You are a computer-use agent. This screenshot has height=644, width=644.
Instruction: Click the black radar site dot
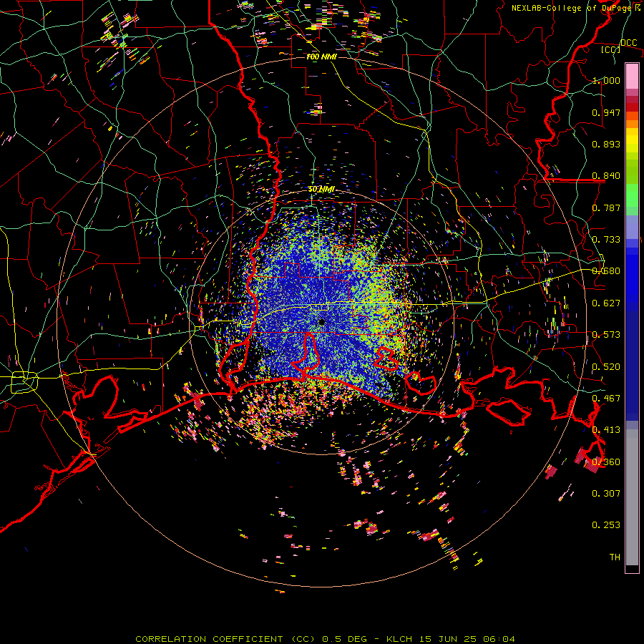pyautogui.click(x=322, y=323)
